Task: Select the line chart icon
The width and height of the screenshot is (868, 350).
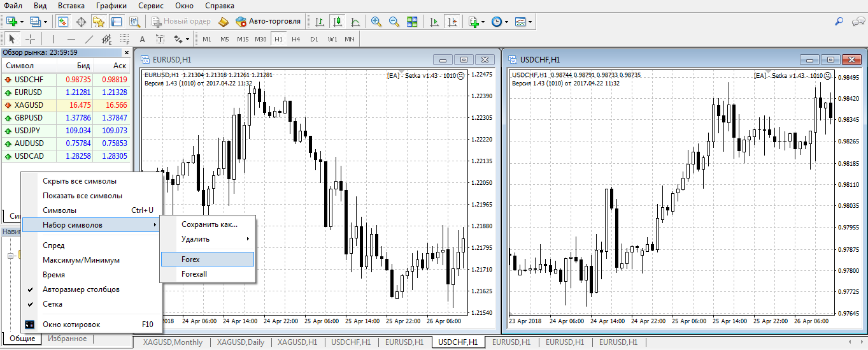Action: point(355,21)
